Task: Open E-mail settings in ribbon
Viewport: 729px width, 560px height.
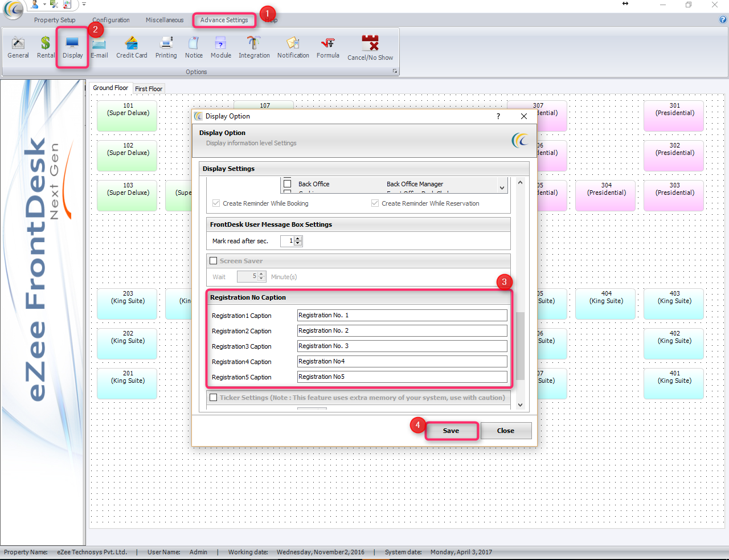Action: pyautogui.click(x=99, y=47)
